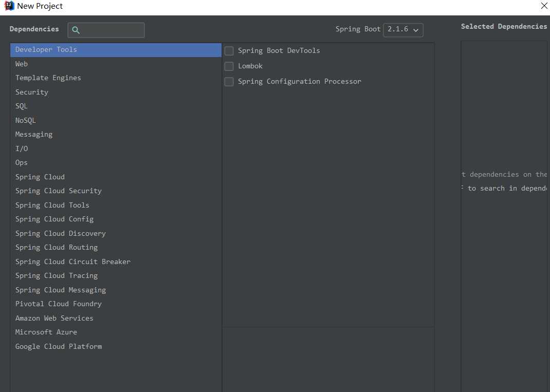Open the Security category
This screenshot has height=392, width=550.
tap(31, 92)
